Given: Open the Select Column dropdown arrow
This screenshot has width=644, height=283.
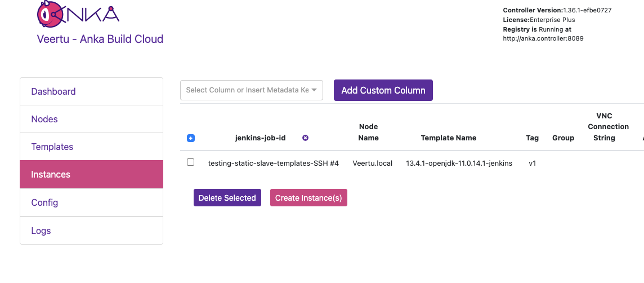Looking at the screenshot, I should coord(314,90).
